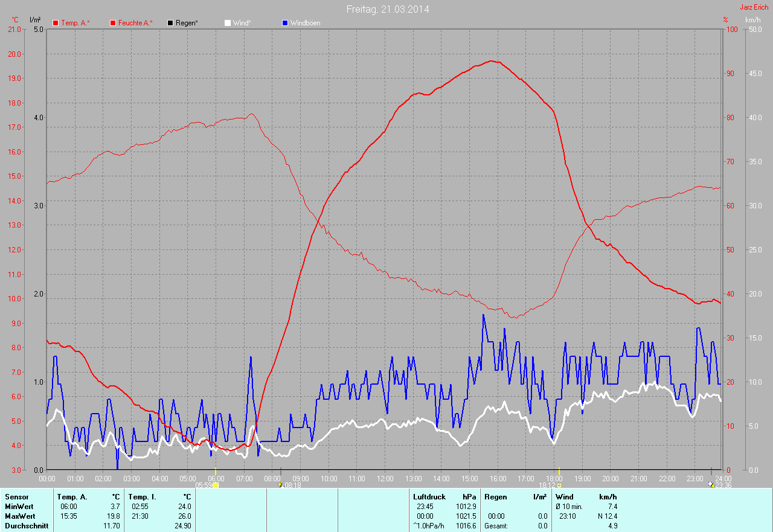Click the sunrise sun icon at 05:59

point(216,485)
